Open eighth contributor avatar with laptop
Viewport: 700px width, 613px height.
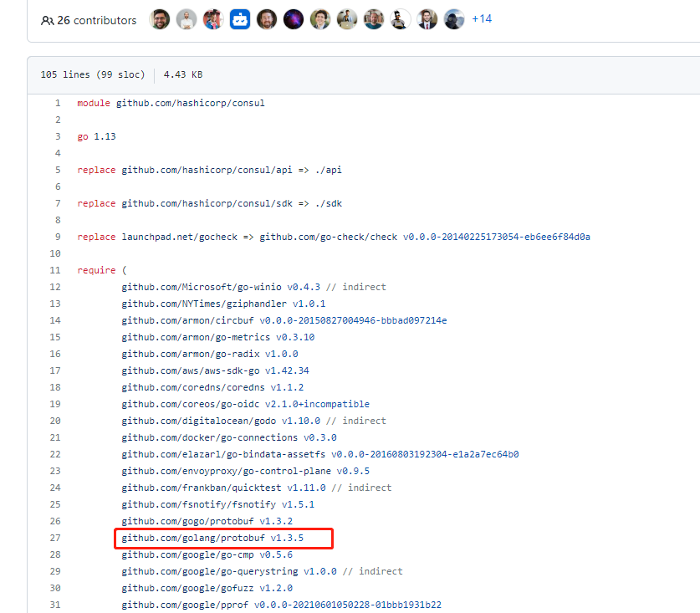coord(347,19)
